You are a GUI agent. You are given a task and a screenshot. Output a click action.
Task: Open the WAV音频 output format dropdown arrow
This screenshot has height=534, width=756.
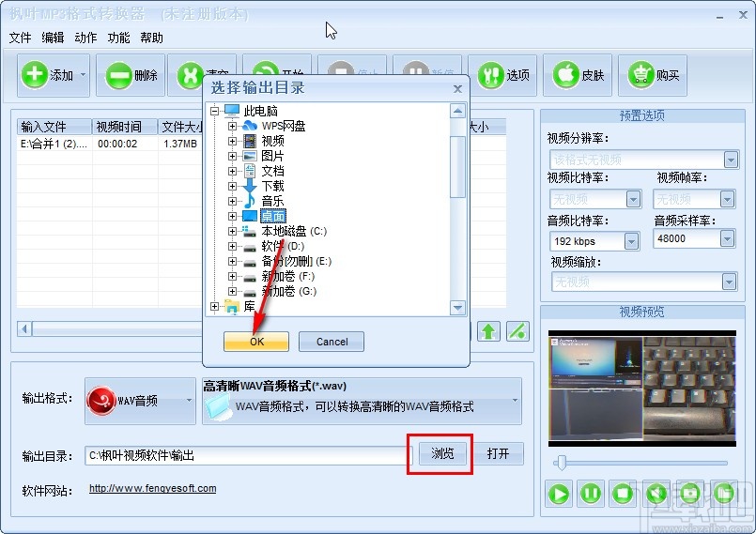pos(189,401)
